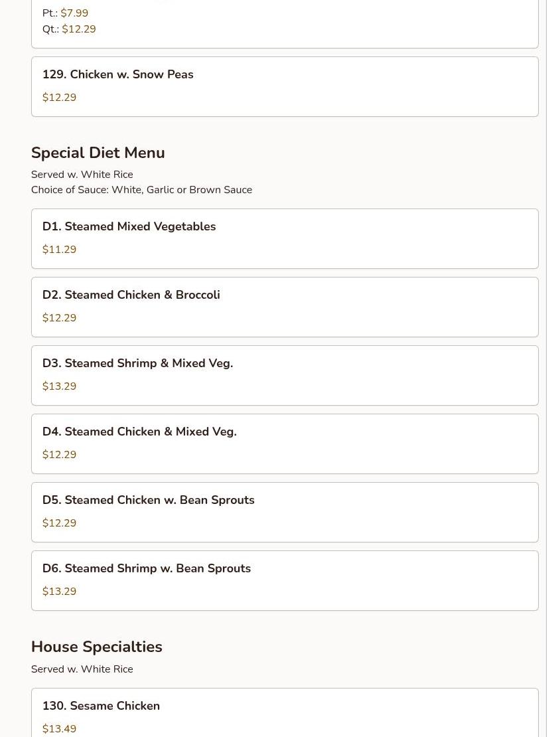Pick D5. Steamed Chicken w. Bean Sprouts
Image resolution: width=560 pixels, height=737 pixels.
coord(148,500)
